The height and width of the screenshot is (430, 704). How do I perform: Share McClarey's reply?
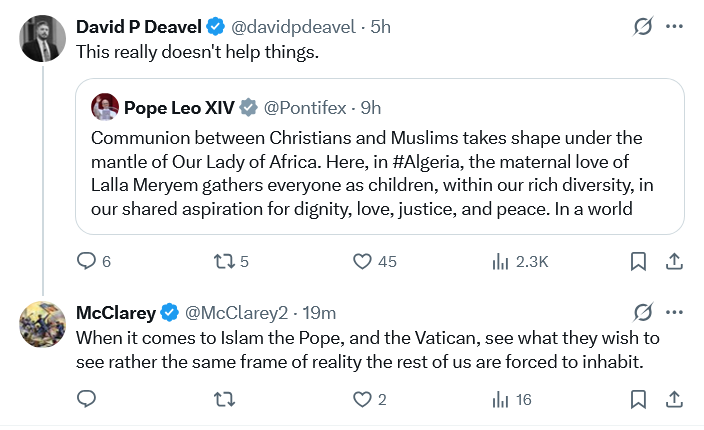[x=674, y=399]
